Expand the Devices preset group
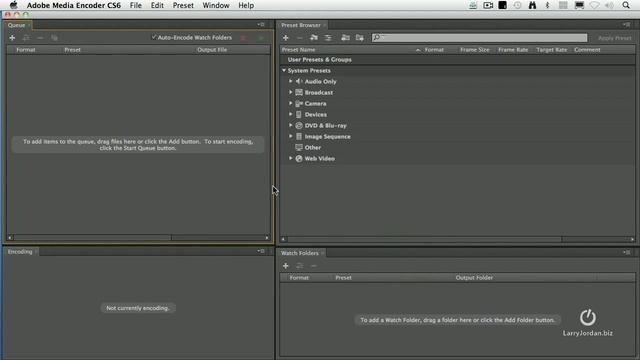The image size is (640, 360). tap(291, 114)
